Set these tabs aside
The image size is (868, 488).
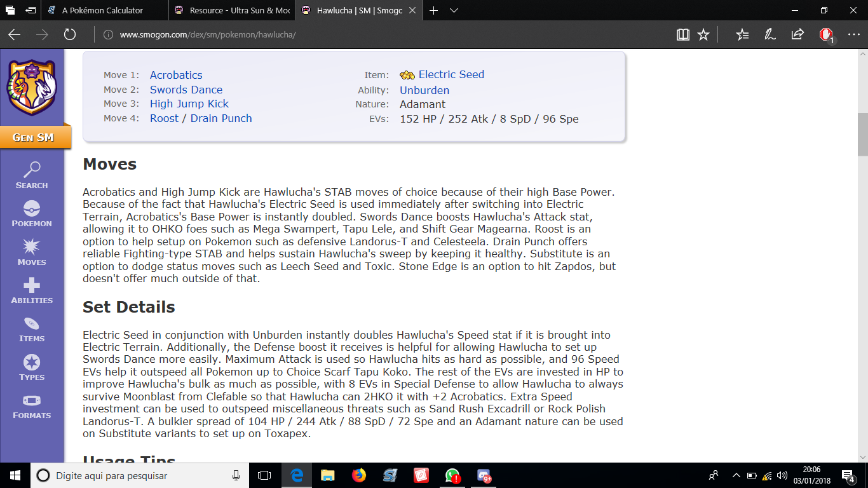coord(31,10)
